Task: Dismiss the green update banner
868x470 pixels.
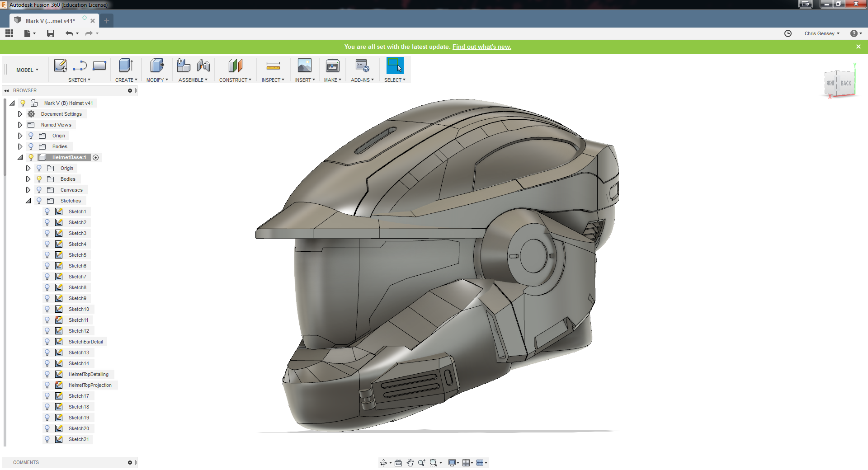Action: (859, 47)
